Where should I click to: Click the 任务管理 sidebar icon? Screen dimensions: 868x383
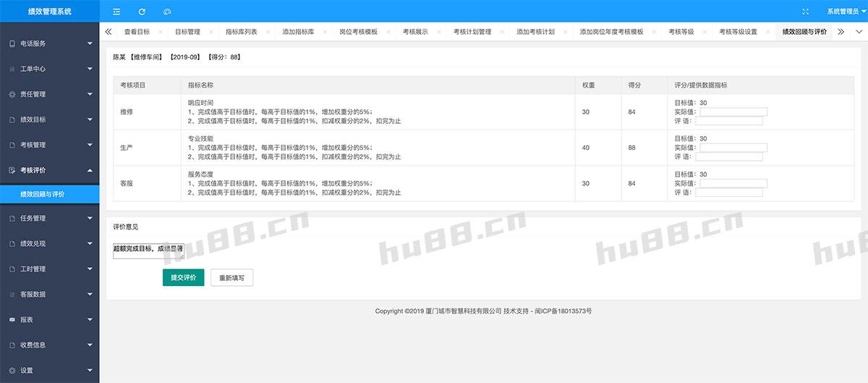(12, 218)
